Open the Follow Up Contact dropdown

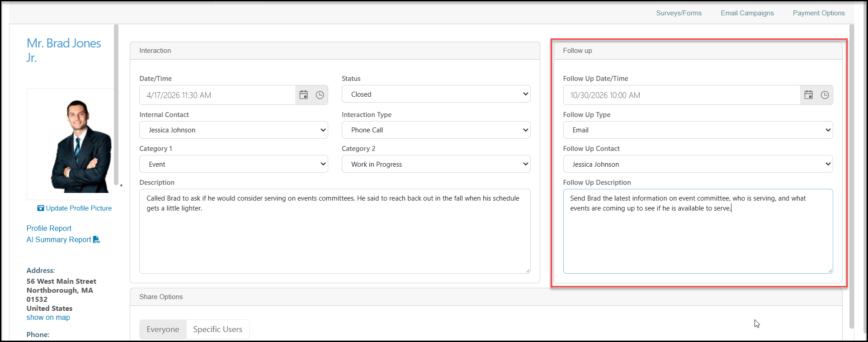click(x=698, y=164)
